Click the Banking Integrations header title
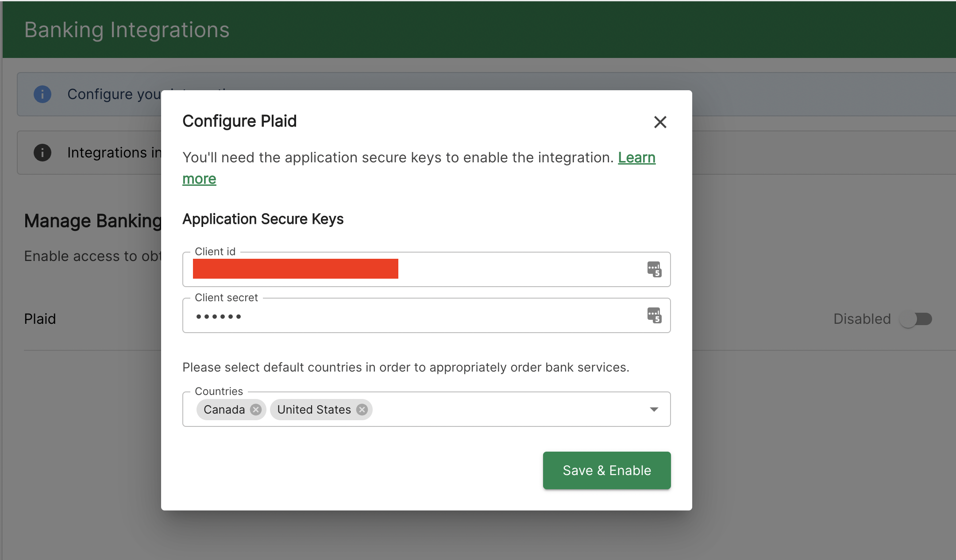 coord(127,30)
